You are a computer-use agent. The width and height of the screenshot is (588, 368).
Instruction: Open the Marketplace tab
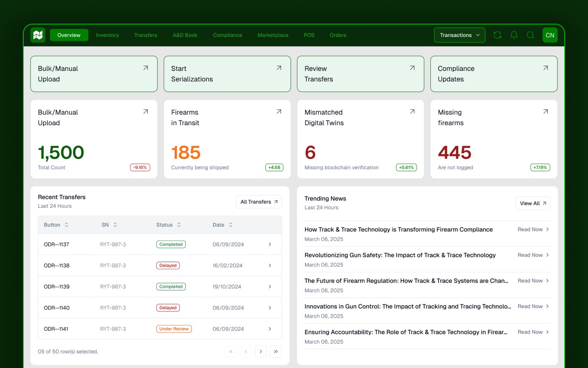pos(273,35)
